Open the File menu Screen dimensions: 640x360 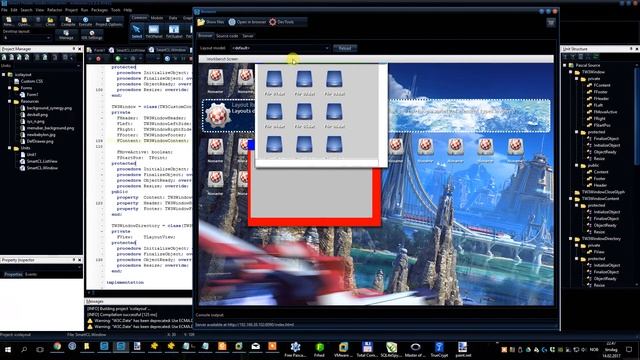(x=4, y=10)
